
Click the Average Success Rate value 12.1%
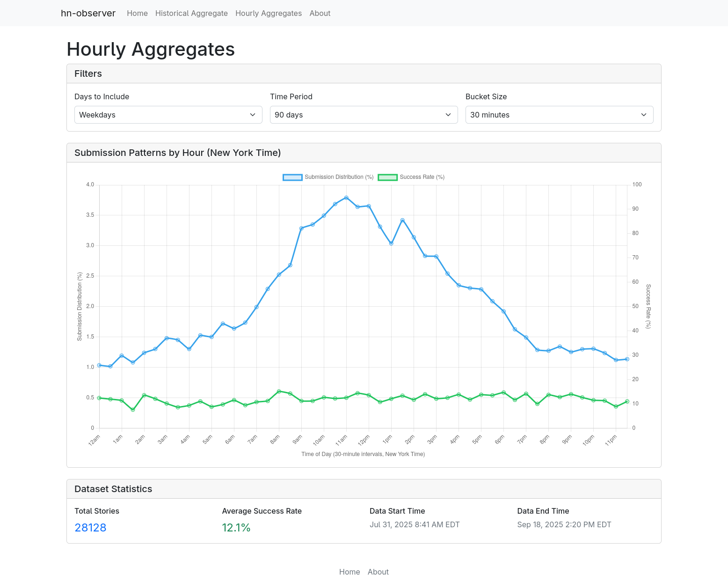point(236,528)
